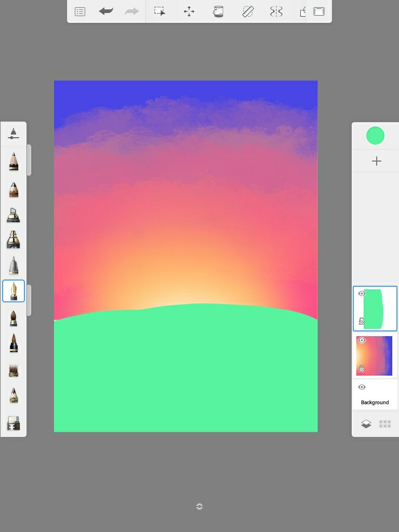Choose the second, shorter pencil brush

[14, 190]
